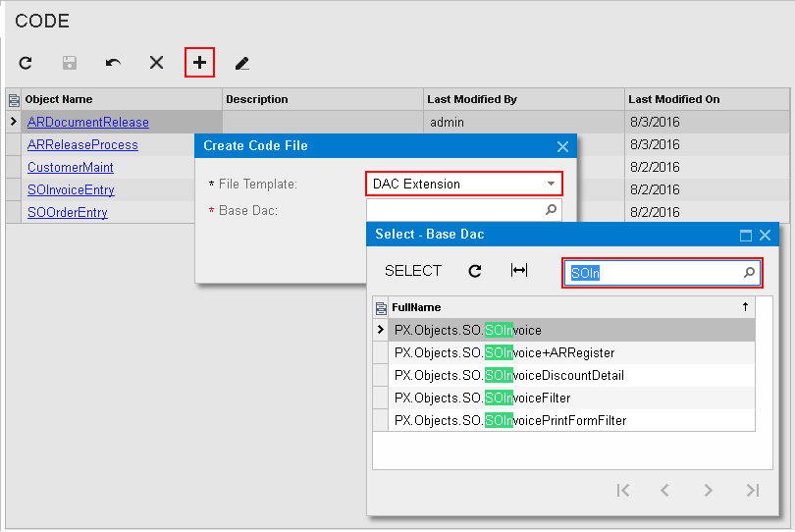Click the Save disk icon in Code toolbar
Screen dimensions: 795x532
[x=70, y=63]
